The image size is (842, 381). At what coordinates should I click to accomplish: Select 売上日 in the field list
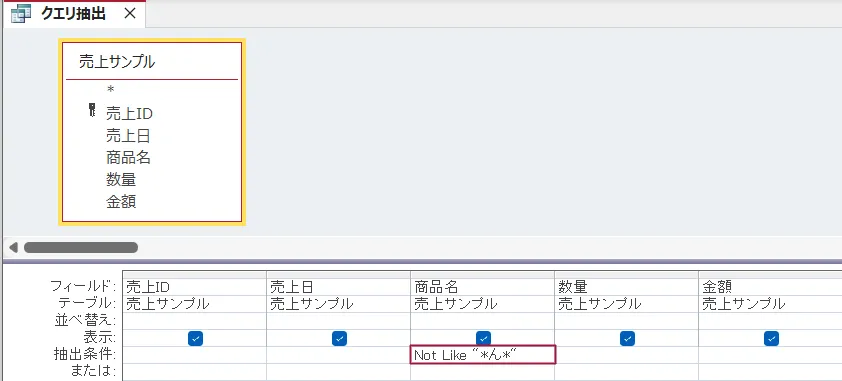pyautogui.click(x=128, y=135)
